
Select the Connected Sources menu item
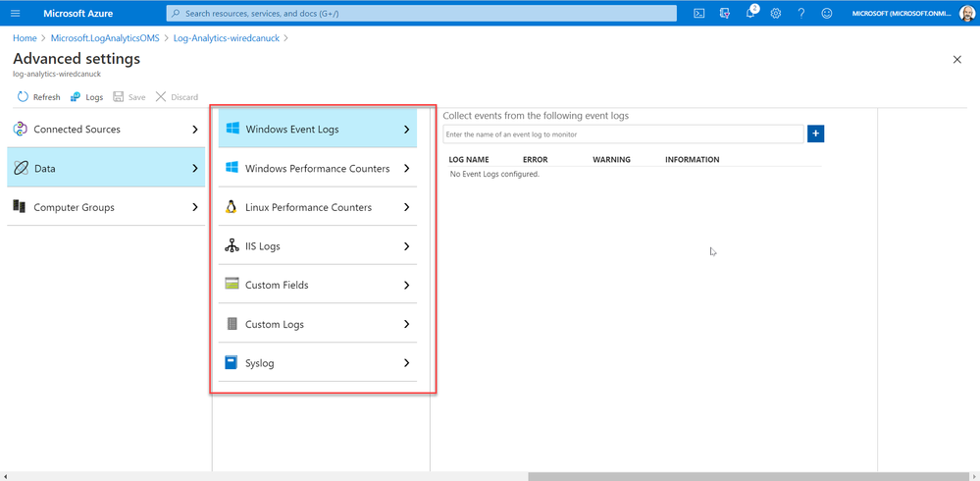click(x=106, y=129)
